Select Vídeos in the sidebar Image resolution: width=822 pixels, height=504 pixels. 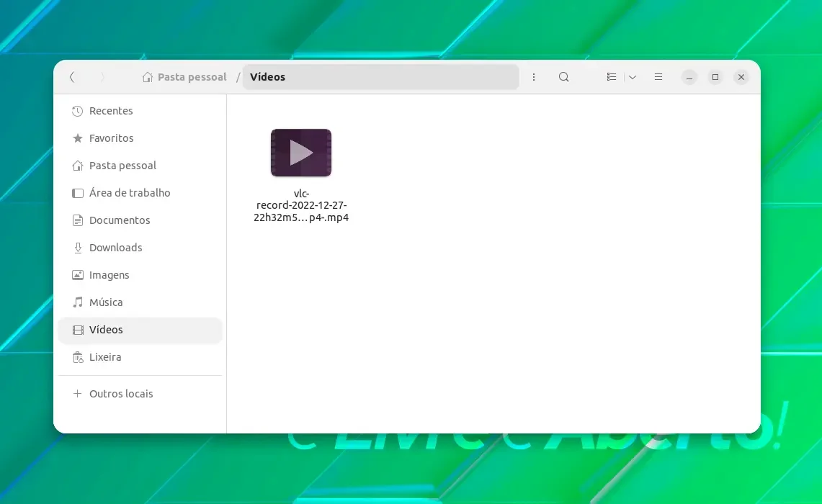coord(140,330)
